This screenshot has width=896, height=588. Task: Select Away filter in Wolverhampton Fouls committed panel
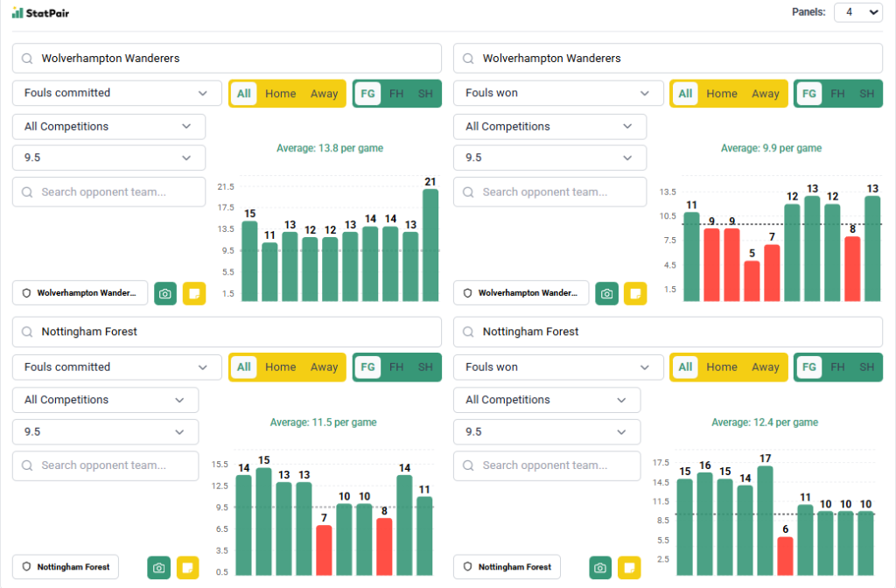324,94
